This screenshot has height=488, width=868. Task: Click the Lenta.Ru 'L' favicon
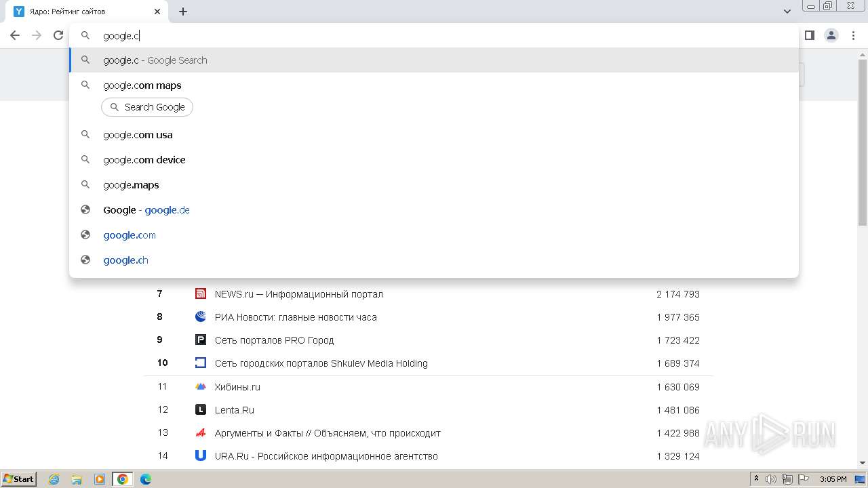(x=201, y=409)
